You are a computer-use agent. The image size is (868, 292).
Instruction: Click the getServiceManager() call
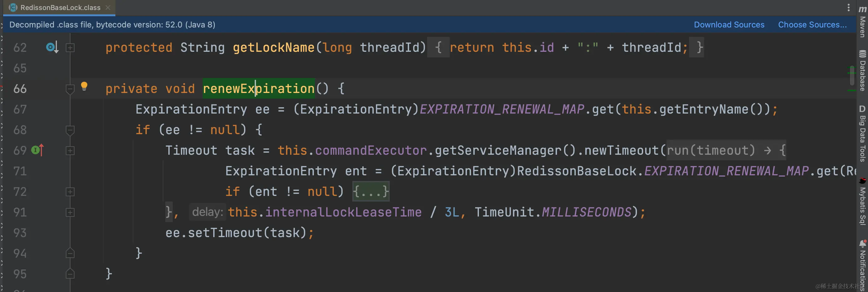pos(505,150)
